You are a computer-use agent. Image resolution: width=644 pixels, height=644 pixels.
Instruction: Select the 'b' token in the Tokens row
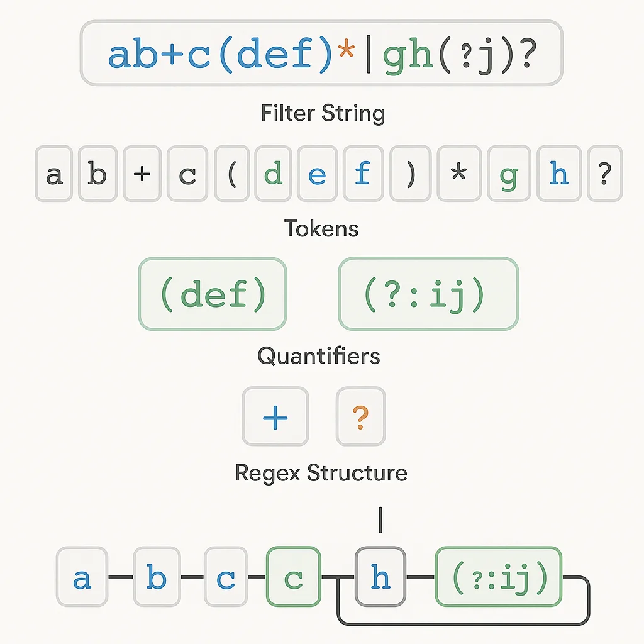point(97,174)
